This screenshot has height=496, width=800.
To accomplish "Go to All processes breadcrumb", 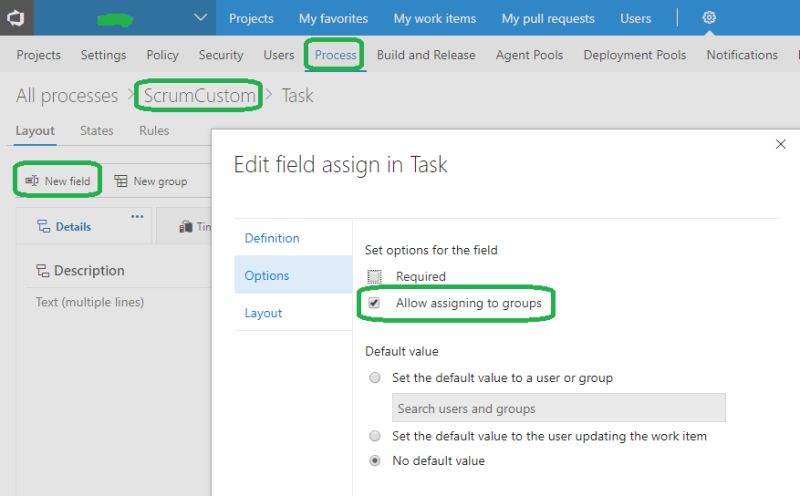I will [x=67, y=95].
